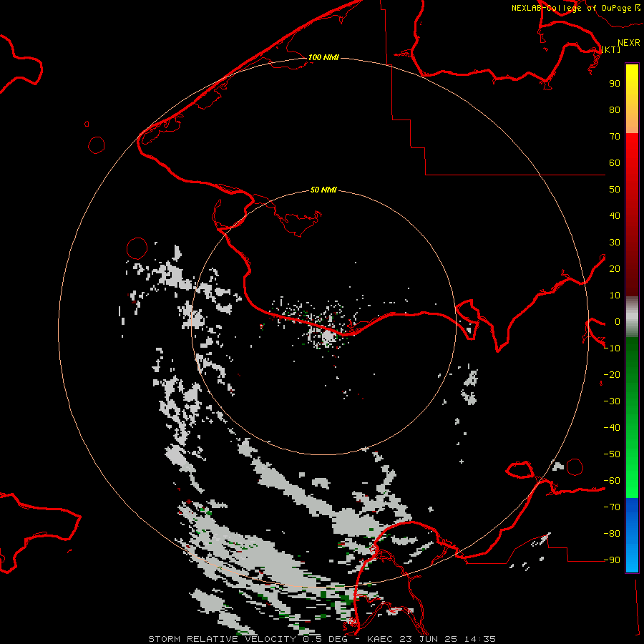The image size is (644, 644).
Task: Click the -20 value on velocity scale
Action: coord(612,375)
